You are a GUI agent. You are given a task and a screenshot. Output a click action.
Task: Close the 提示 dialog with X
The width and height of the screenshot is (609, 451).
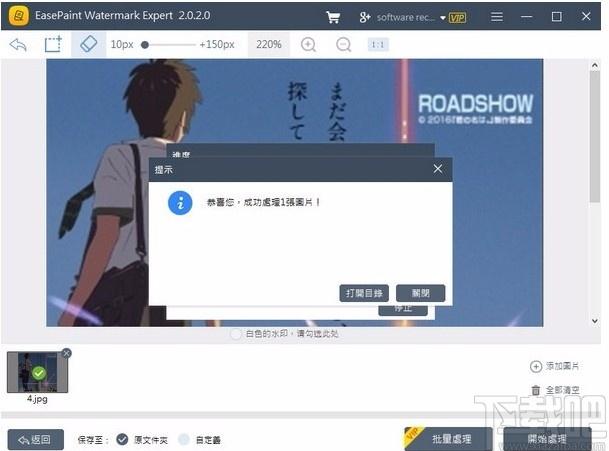438,169
